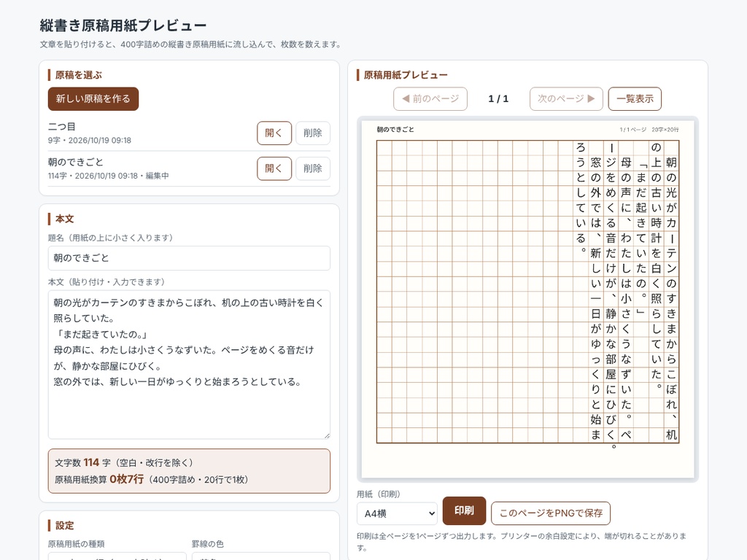Click the 題名 title input field
747x560 pixels.
point(189,258)
